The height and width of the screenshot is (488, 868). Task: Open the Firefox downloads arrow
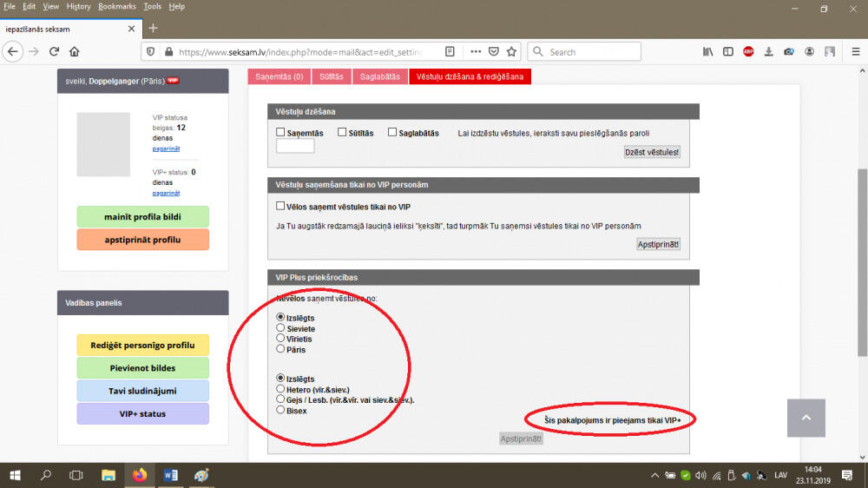(769, 52)
